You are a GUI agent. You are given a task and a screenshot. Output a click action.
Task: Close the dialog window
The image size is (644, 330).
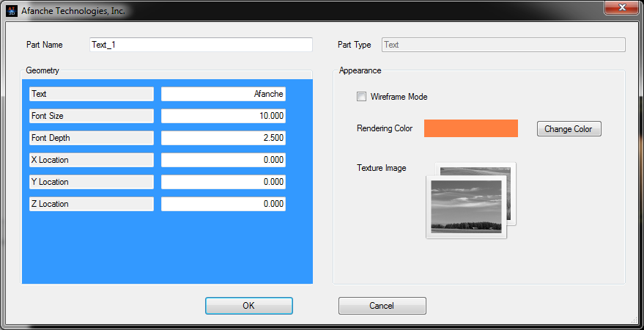click(x=621, y=8)
